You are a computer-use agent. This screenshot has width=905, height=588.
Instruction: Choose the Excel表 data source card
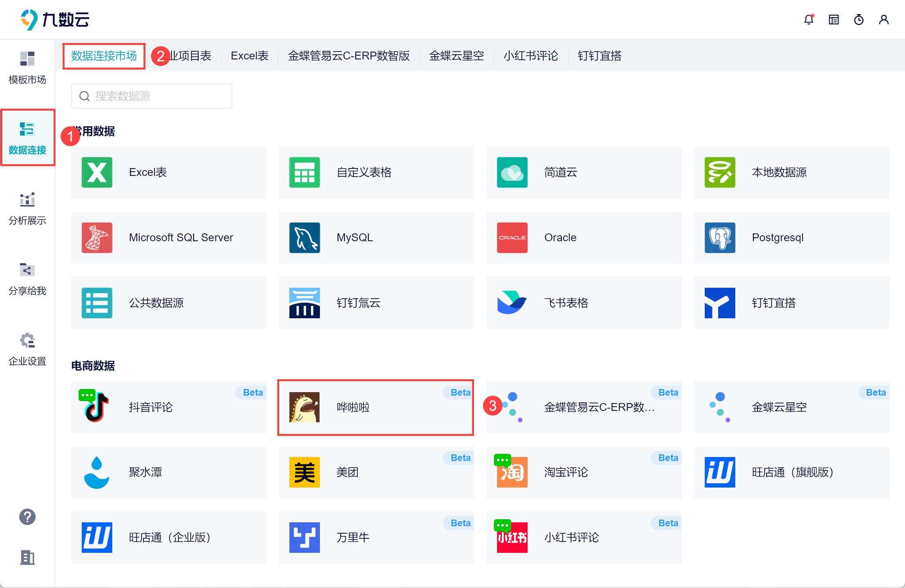[x=169, y=172]
